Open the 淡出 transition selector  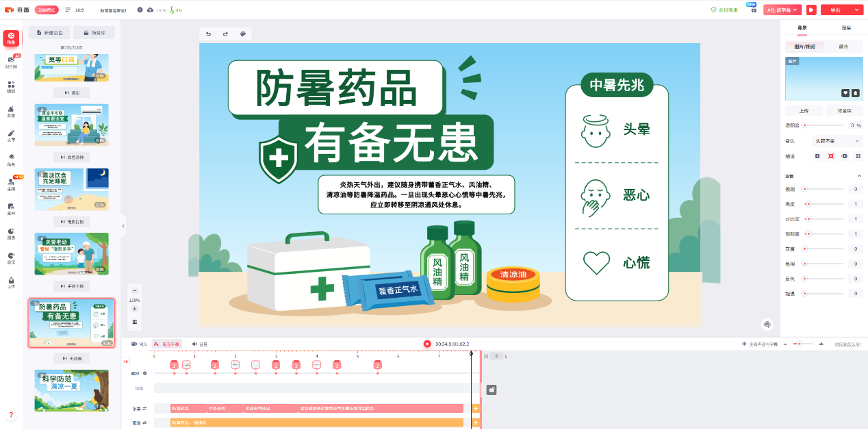coord(71,92)
